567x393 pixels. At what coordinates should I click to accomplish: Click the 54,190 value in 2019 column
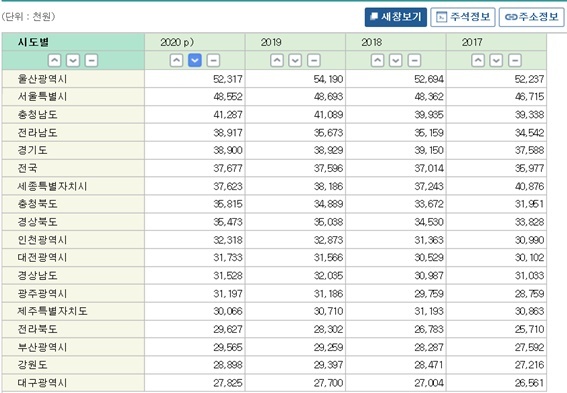[x=328, y=79]
